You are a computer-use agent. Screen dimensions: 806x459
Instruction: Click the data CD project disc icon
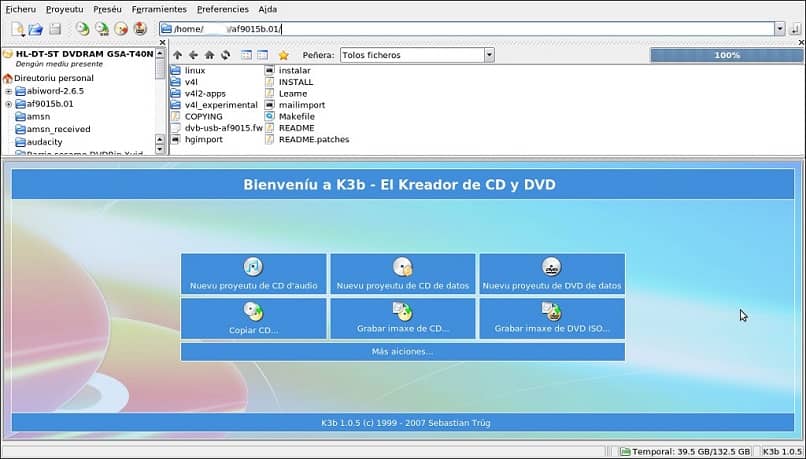(403, 267)
